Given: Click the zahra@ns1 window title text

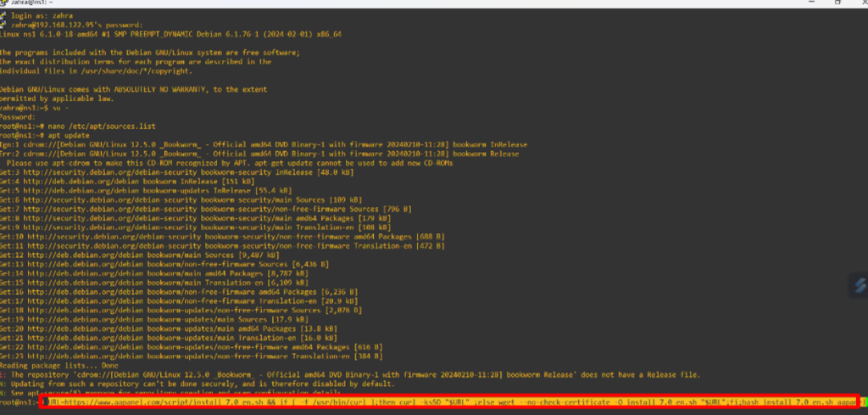Looking at the screenshot, I should click(27, 3).
